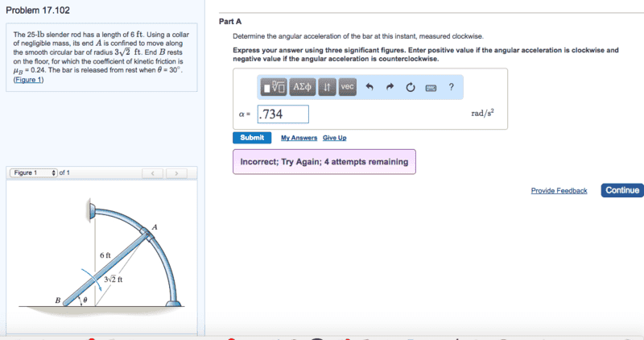Image resolution: width=644 pixels, height=340 pixels.
Task: Click the subscript/superscript arrows button
Action: click(327, 87)
